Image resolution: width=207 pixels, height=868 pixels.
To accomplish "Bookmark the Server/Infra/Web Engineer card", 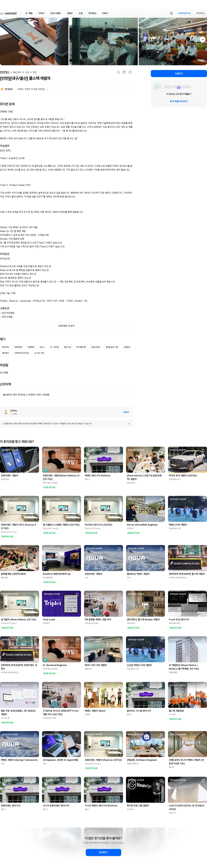I will pos(161,500).
